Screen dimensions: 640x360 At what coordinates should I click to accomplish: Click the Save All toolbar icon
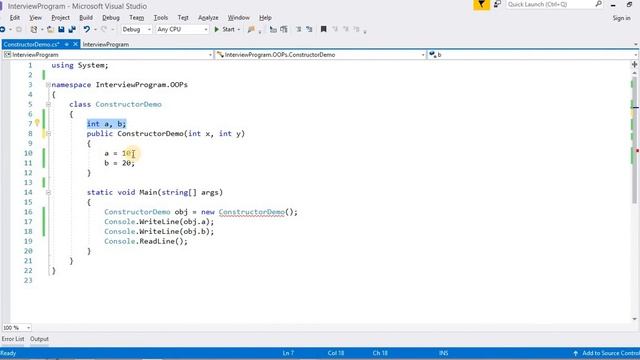pos(72,29)
